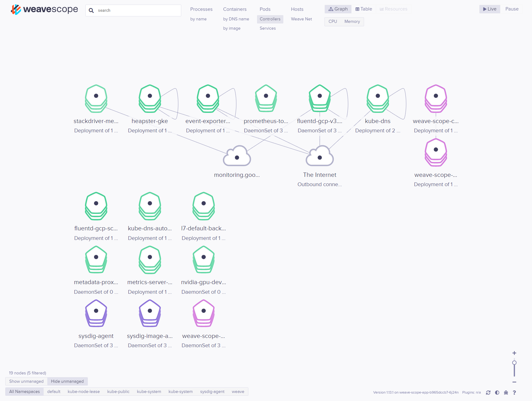
Task: Click the refresh topology icon
Action: [x=488, y=392]
